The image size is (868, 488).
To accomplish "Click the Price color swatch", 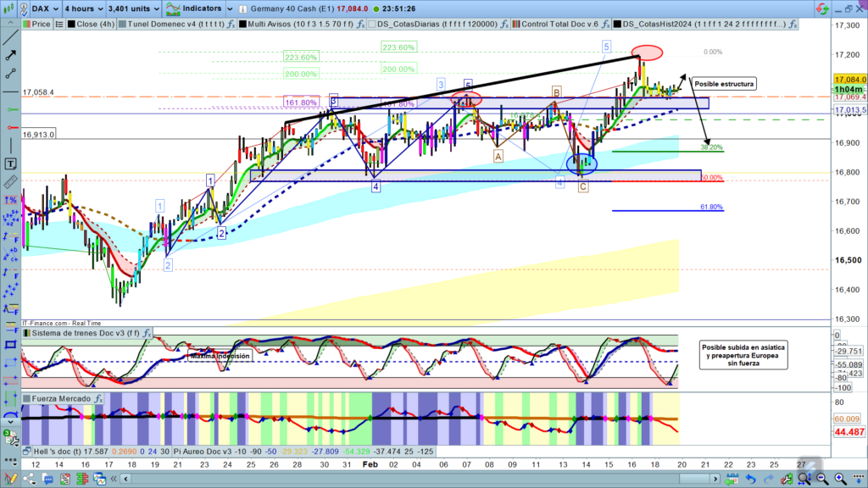I will click(26, 25).
